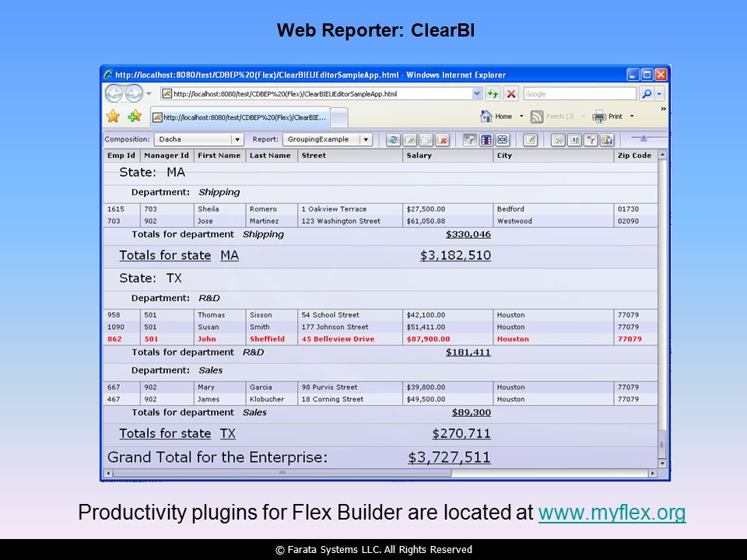Viewport: 747px width, 560px height.
Task: Click the zoom slider thumb in toolbar
Action: tap(644, 138)
